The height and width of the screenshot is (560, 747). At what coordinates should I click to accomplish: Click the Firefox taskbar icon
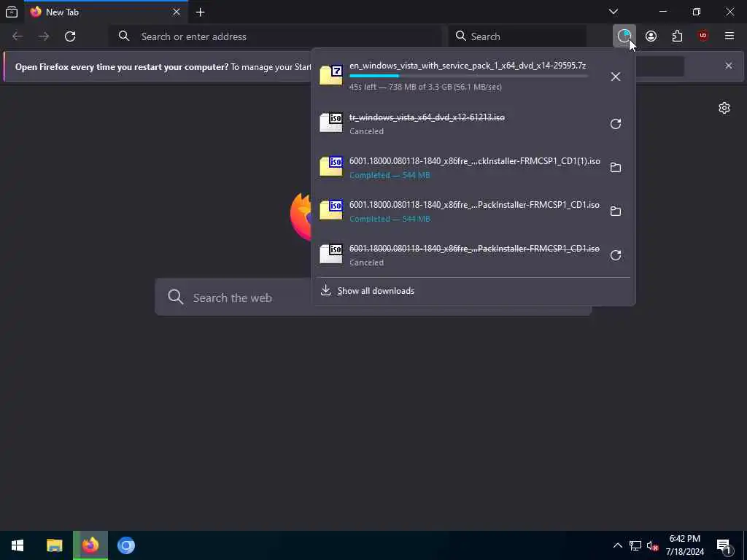(x=90, y=545)
